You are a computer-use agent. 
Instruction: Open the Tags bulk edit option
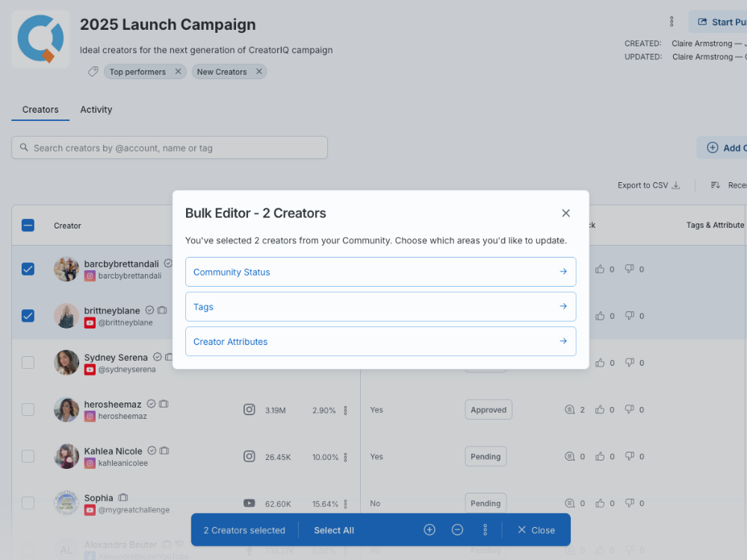[x=380, y=307]
